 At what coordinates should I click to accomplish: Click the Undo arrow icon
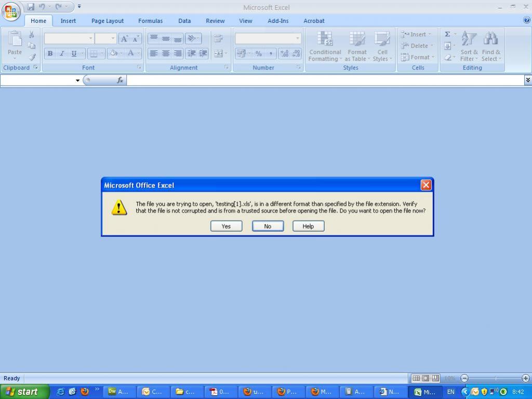[42, 6]
